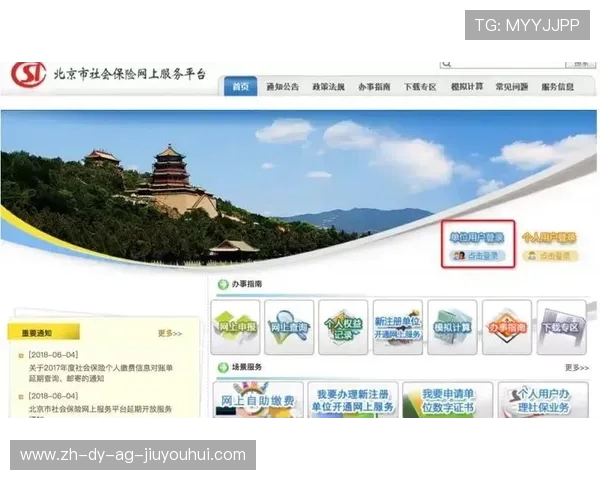
Task: Click 更多>> in 重要通知 panel
Action: point(170,333)
